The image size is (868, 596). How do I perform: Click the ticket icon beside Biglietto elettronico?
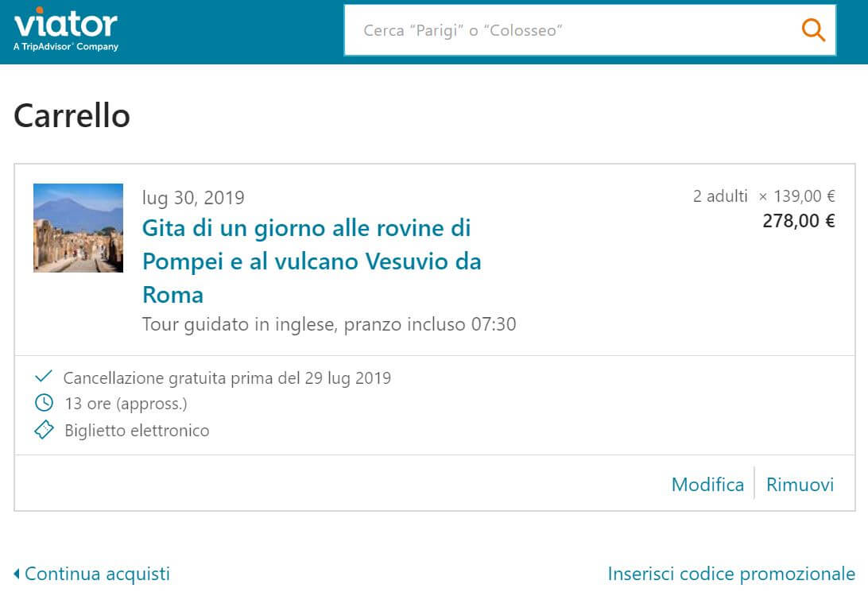click(x=44, y=429)
